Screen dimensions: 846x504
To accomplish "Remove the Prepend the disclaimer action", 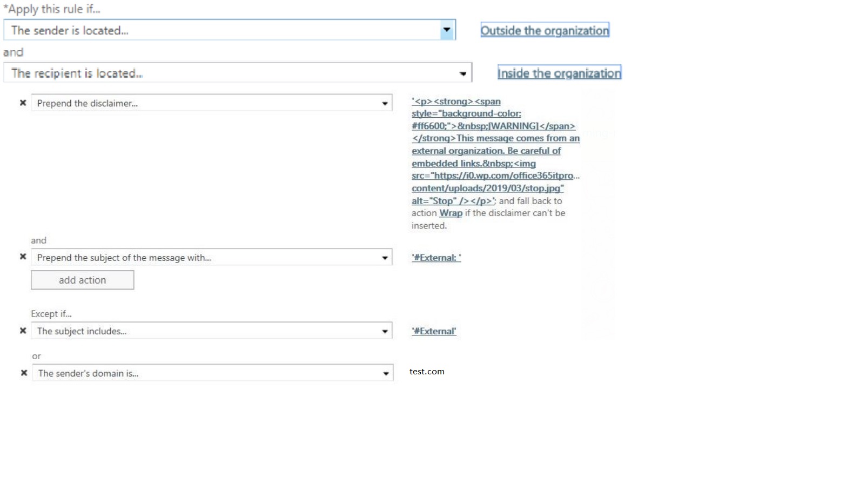I will point(23,103).
